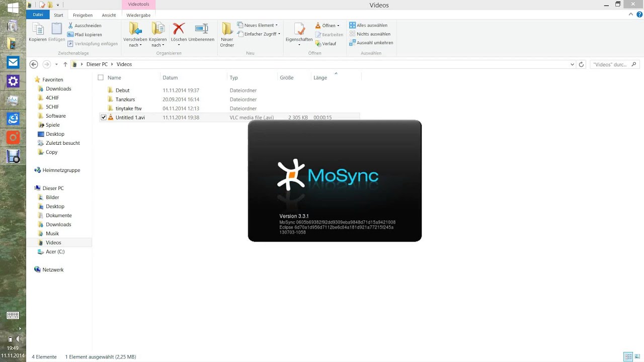Open the Datei tab
This screenshot has height=362, width=644.
point(38,15)
